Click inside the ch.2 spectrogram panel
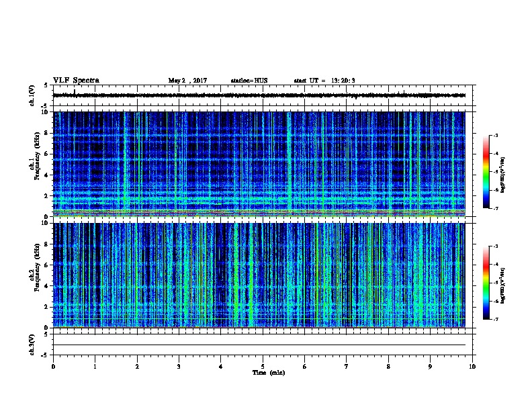 [x=259, y=275]
